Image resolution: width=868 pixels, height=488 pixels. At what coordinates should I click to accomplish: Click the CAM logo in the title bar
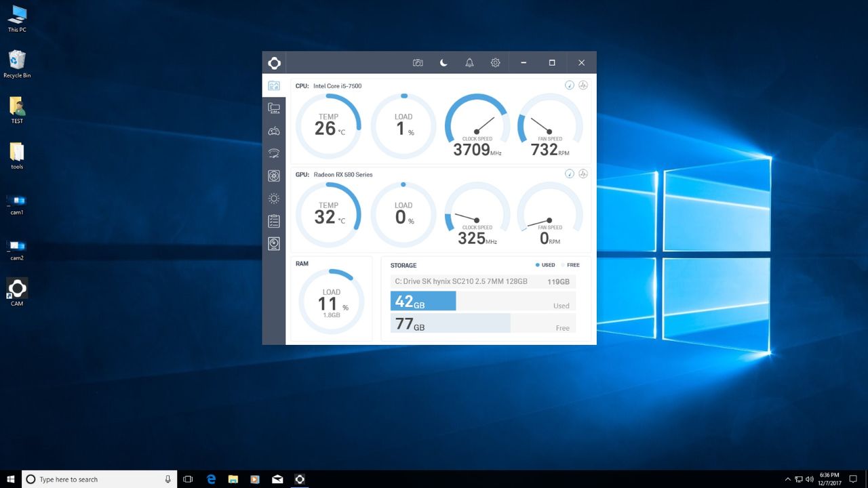[x=274, y=63]
